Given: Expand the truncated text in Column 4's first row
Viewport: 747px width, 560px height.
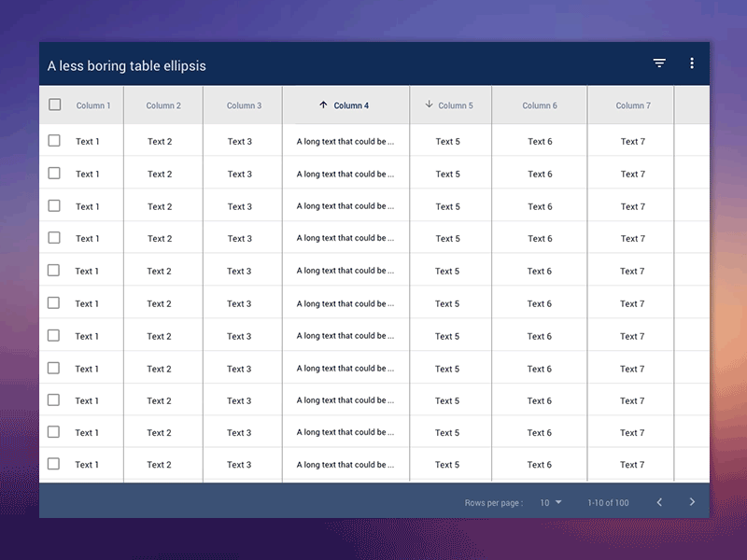Looking at the screenshot, I should [x=346, y=141].
